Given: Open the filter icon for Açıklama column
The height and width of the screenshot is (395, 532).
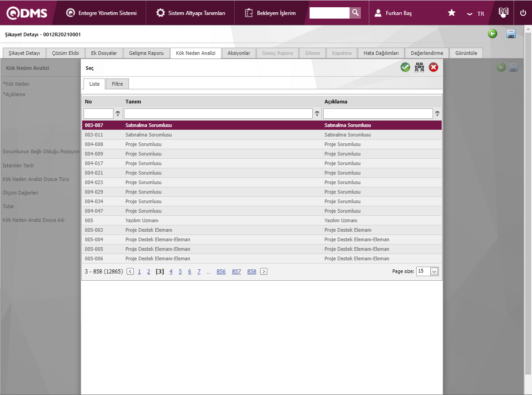Looking at the screenshot, I should (x=437, y=114).
